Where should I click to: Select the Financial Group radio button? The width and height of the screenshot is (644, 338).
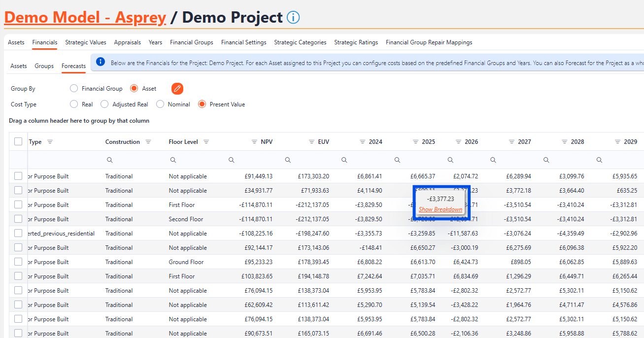[x=74, y=89]
